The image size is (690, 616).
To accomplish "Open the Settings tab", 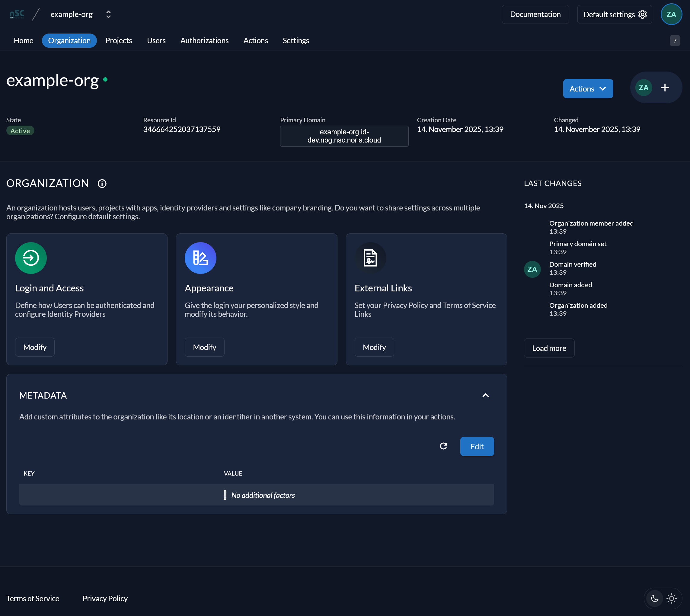I will coord(296,41).
